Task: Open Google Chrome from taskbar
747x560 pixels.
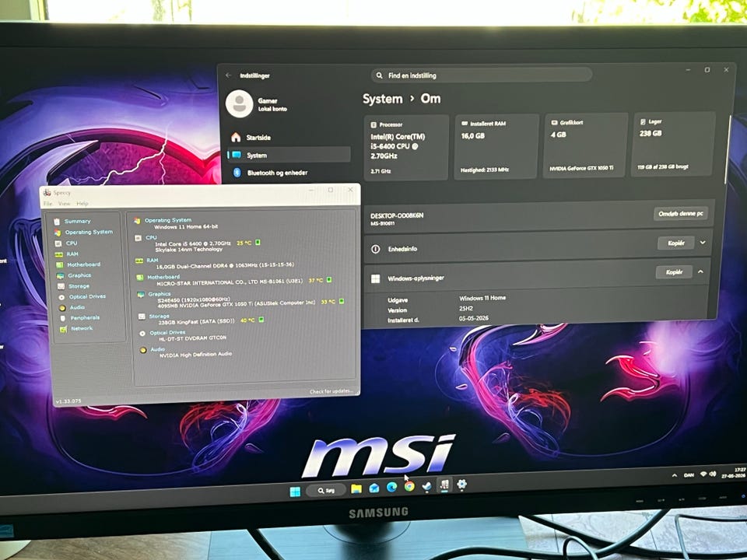Action: [x=409, y=487]
